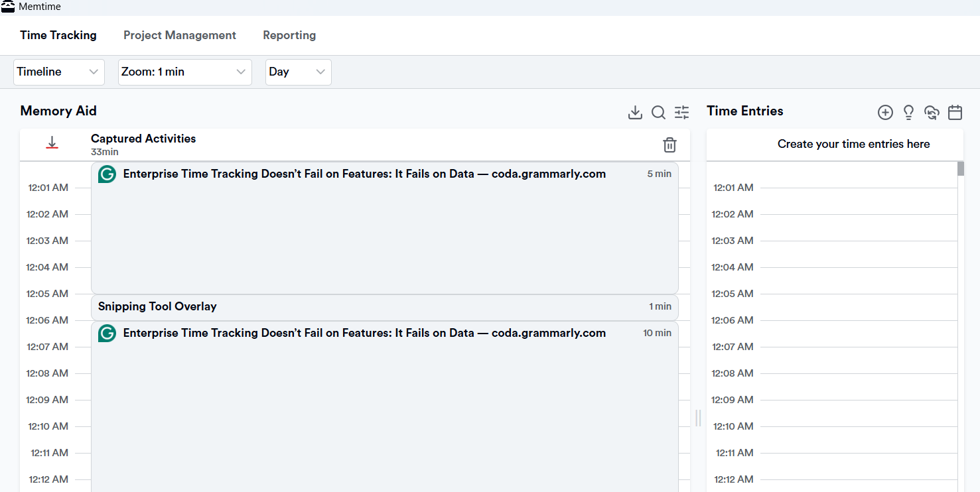Click 12:05 AM label in Memory Aid timeline
The height and width of the screenshot is (492, 980).
[x=47, y=294]
